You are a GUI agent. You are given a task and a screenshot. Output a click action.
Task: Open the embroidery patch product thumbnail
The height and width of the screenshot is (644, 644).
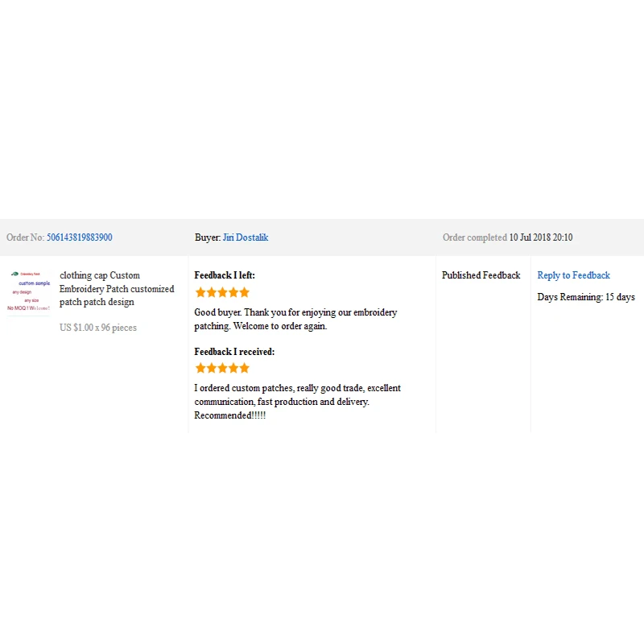30,291
